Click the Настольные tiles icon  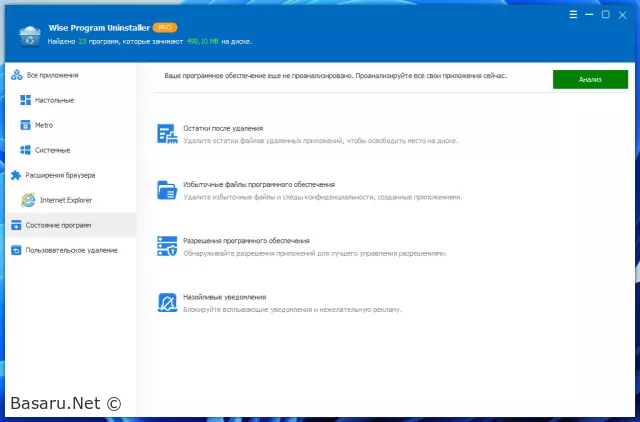click(25, 100)
